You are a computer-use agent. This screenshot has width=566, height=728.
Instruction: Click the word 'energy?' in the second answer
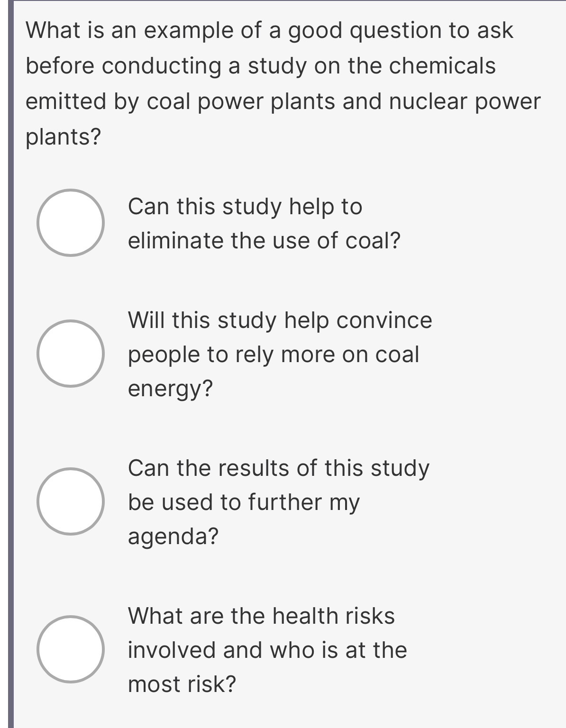[171, 389]
